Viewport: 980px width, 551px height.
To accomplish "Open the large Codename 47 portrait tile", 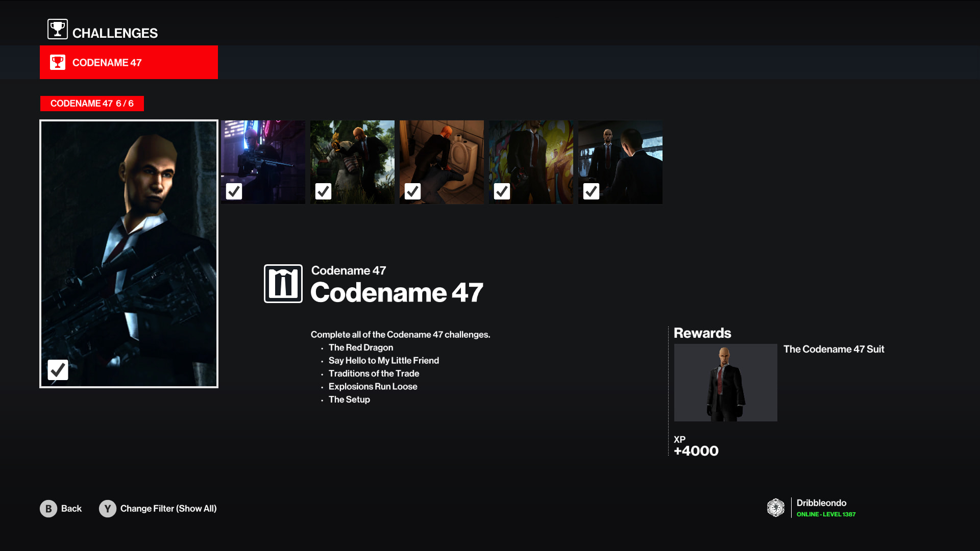I will (129, 254).
